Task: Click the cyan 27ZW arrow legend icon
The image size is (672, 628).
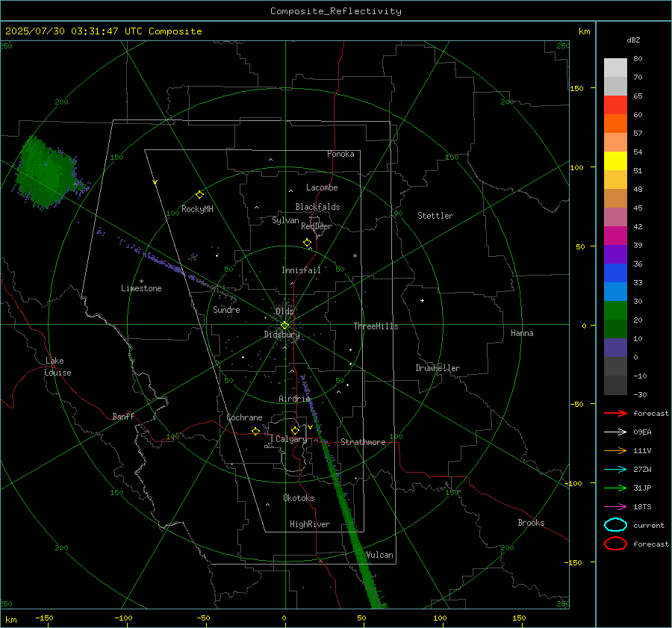Action: tap(615, 470)
